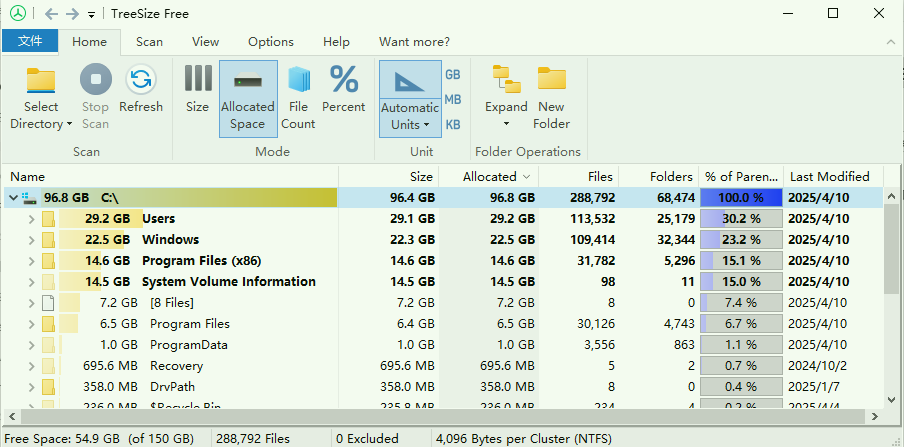904x447 pixels.
Task: Expand the Users folder tree node
Action: click(32, 219)
